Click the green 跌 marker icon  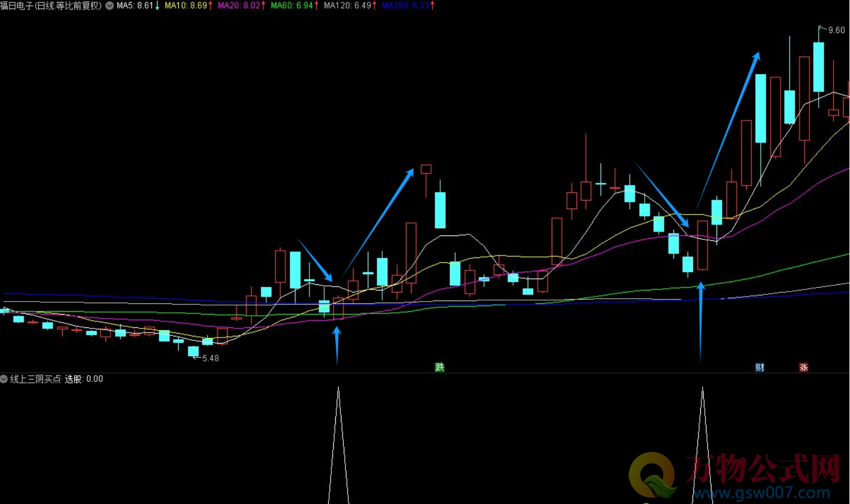(440, 367)
